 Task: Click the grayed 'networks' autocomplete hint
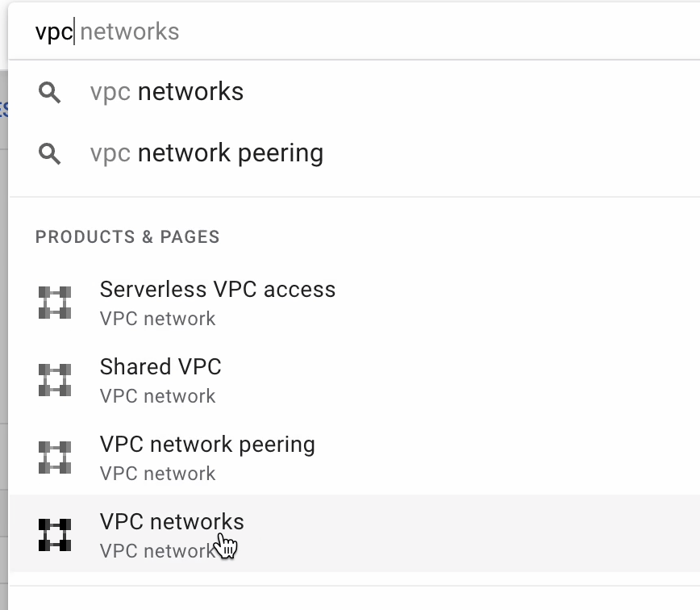click(130, 32)
